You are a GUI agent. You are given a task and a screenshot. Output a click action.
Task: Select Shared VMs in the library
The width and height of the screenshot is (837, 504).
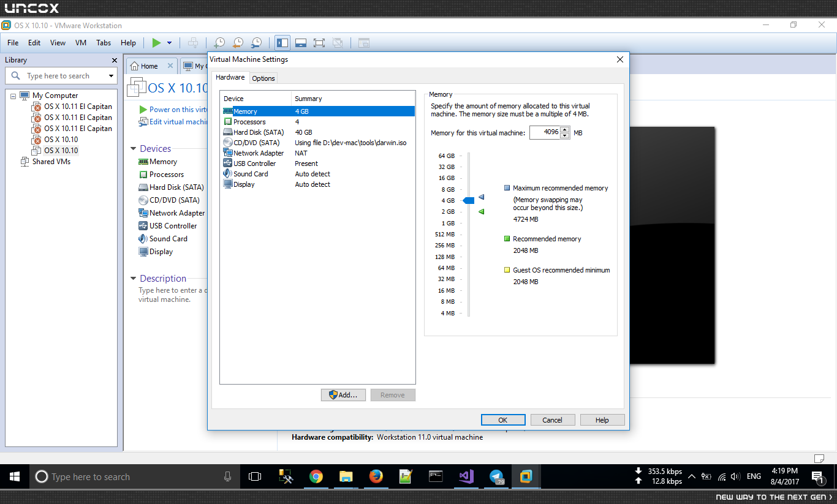point(51,162)
